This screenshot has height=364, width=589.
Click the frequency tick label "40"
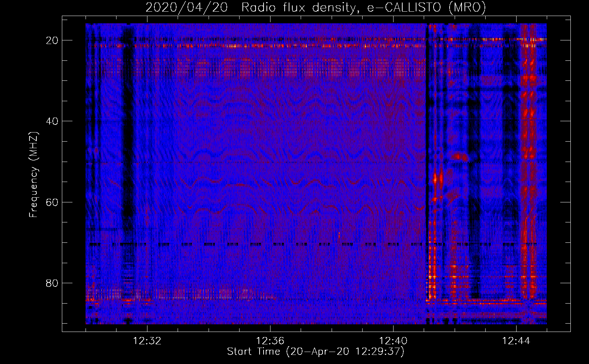52,121
